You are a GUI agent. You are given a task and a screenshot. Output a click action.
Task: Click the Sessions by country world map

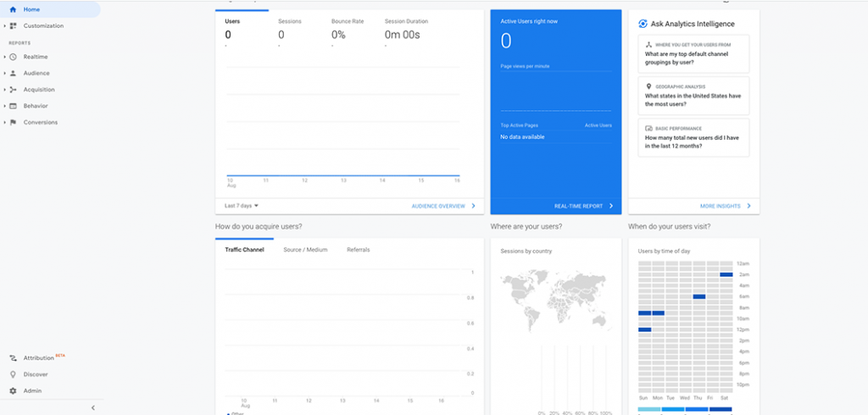point(556,301)
